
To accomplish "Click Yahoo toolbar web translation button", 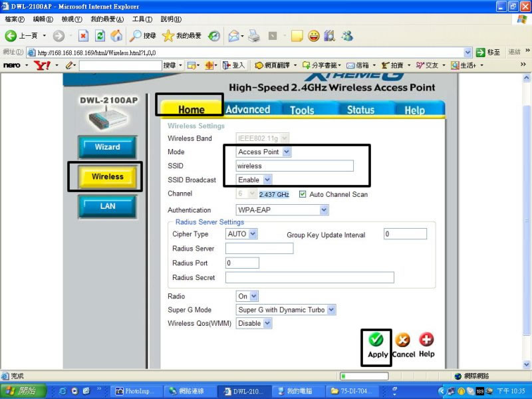I will (x=272, y=65).
